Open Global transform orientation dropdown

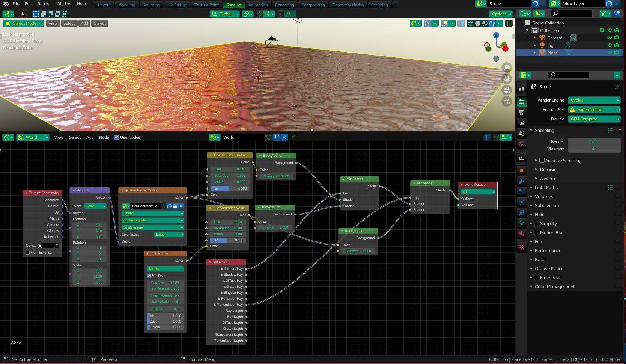pyautogui.click(x=224, y=14)
